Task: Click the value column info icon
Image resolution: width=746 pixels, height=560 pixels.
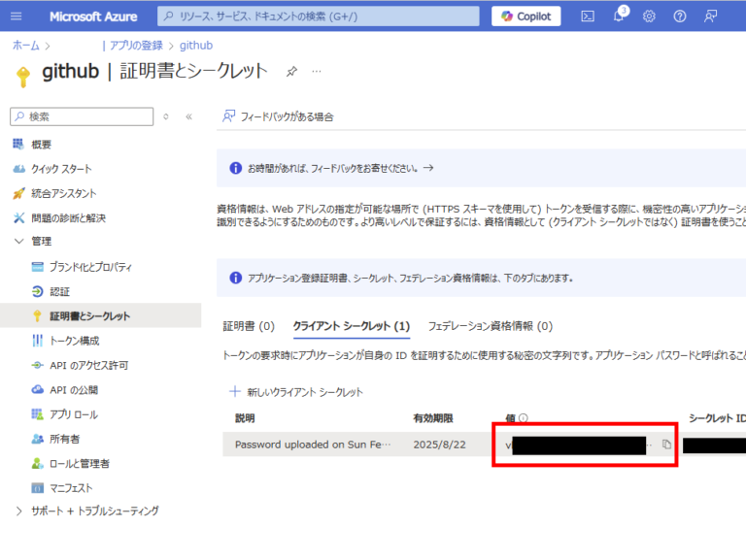Action: [x=524, y=418]
